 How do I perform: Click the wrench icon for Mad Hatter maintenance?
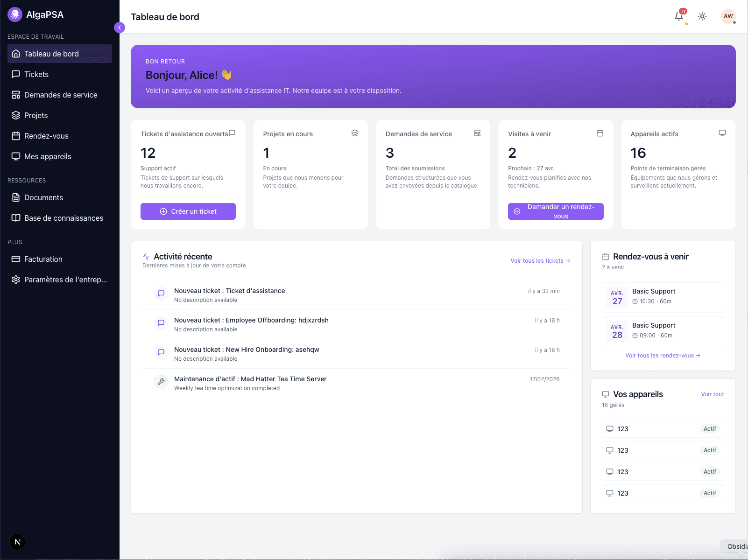point(161,381)
